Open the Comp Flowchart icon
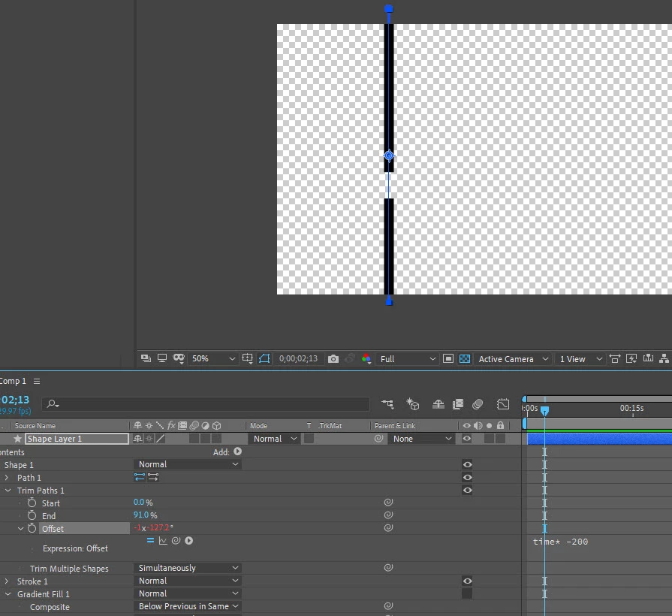Image resolution: width=672 pixels, height=616 pixels. click(664, 358)
